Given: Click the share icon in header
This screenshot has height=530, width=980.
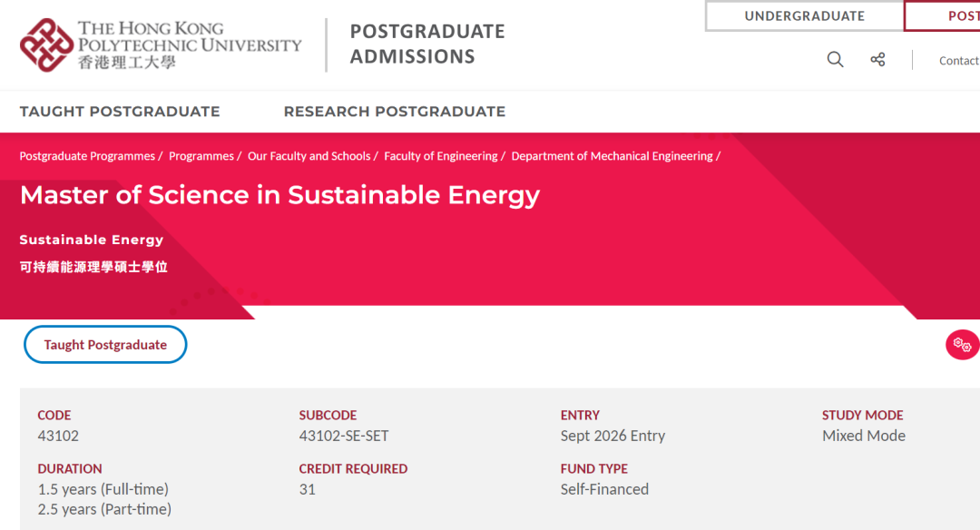Looking at the screenshot, I should point(877,60).
